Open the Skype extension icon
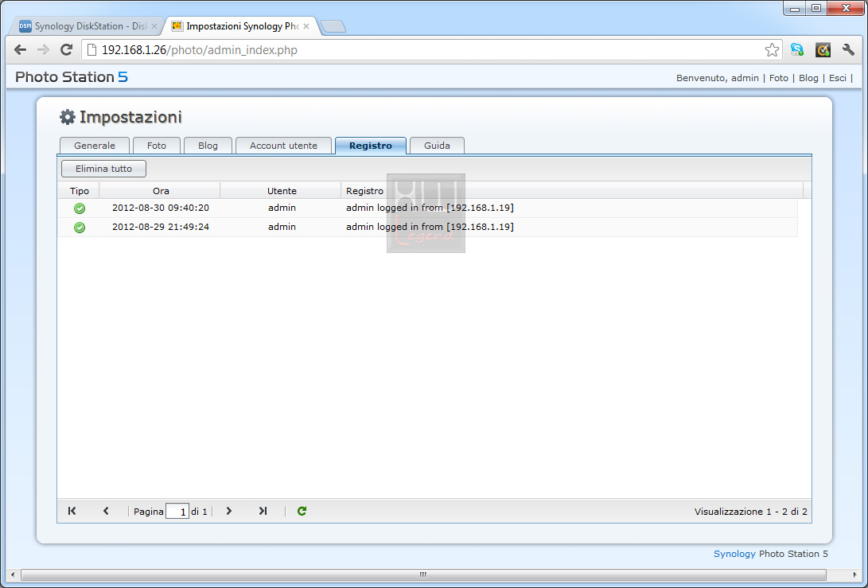 [797, 50]
